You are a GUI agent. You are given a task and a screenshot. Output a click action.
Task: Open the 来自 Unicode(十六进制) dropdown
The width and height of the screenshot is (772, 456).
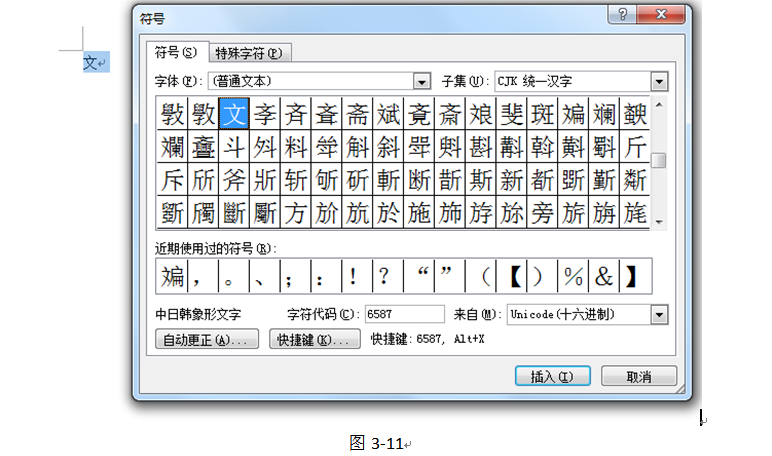[659, 314]
